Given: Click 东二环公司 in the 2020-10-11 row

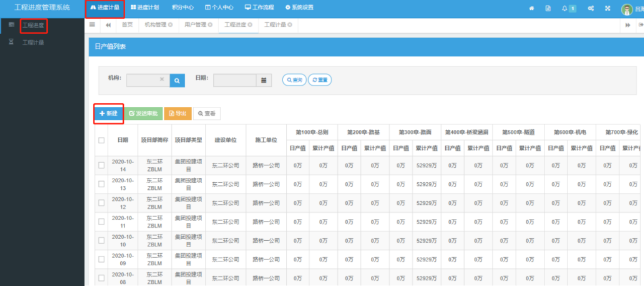Looking at the screenshot, I should [225, 222].
